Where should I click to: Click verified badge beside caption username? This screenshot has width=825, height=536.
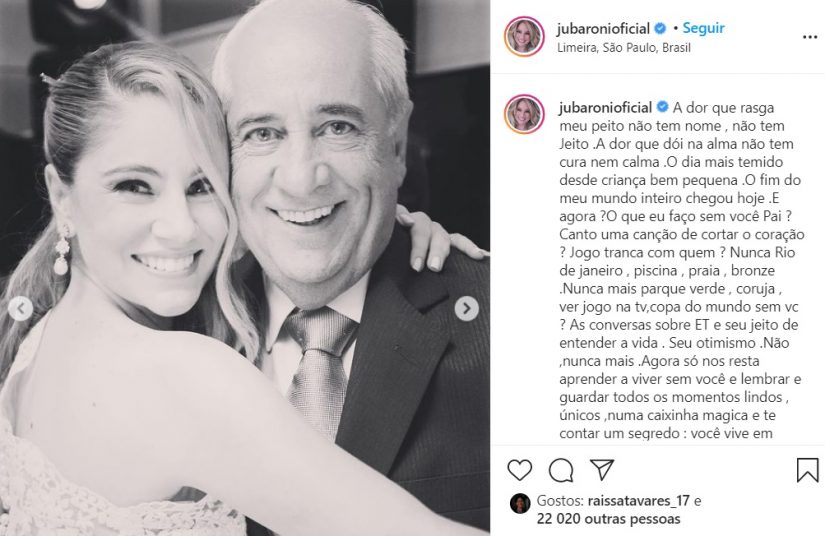tap(662, 107)
